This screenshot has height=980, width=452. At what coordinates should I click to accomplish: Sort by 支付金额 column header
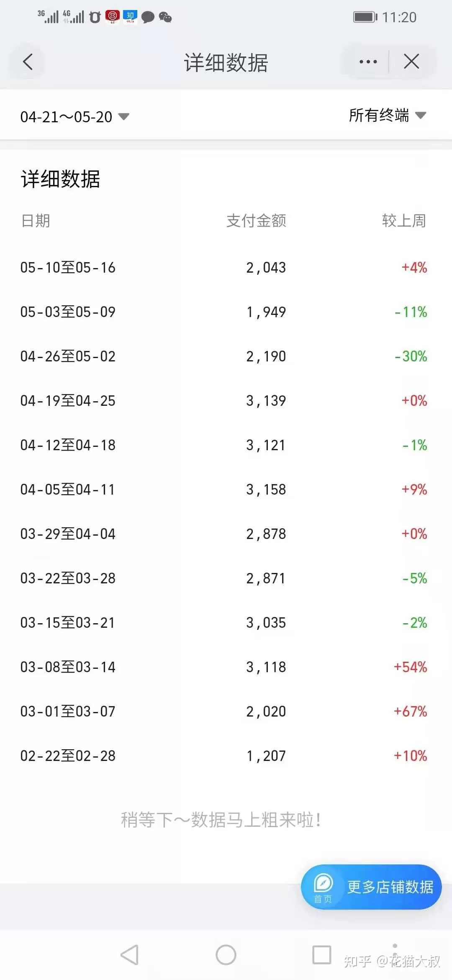click(256, 221)
